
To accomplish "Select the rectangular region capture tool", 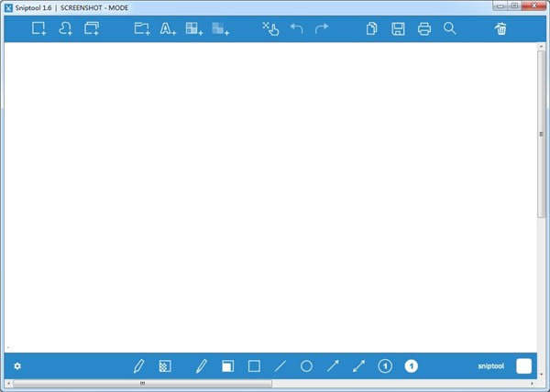I will [39, 29].
